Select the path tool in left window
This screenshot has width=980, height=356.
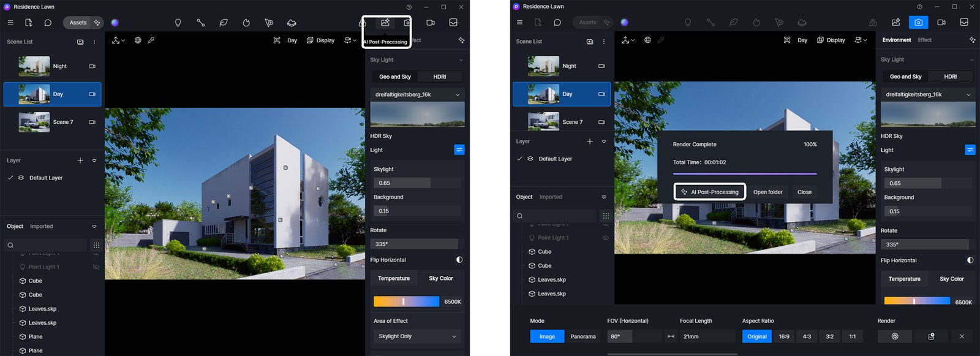point(201,23)
